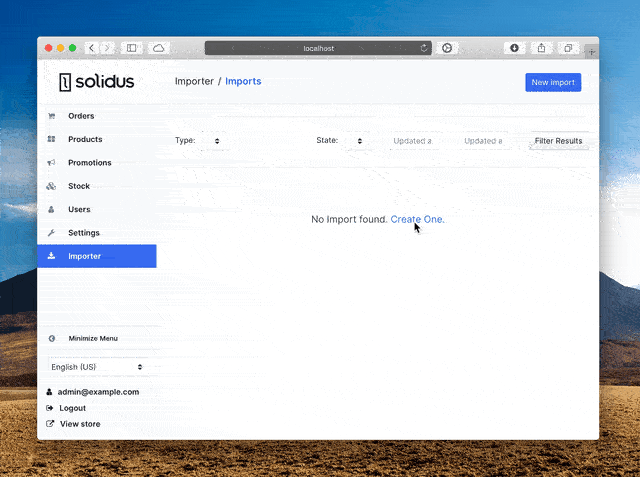The image size is (640, 477).
Task: Open the Orders menu item
Action: point(97,116)
